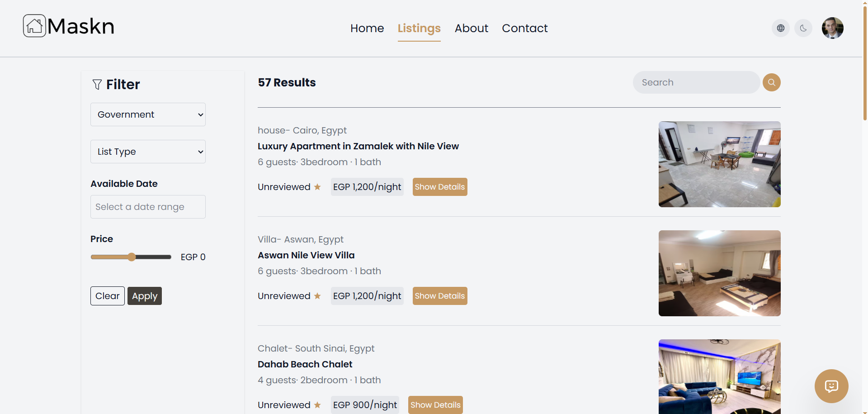
Task: Show Details for Luxury Apartment in Zamalek
Action: pyautogui.click(x=439, y=186)
